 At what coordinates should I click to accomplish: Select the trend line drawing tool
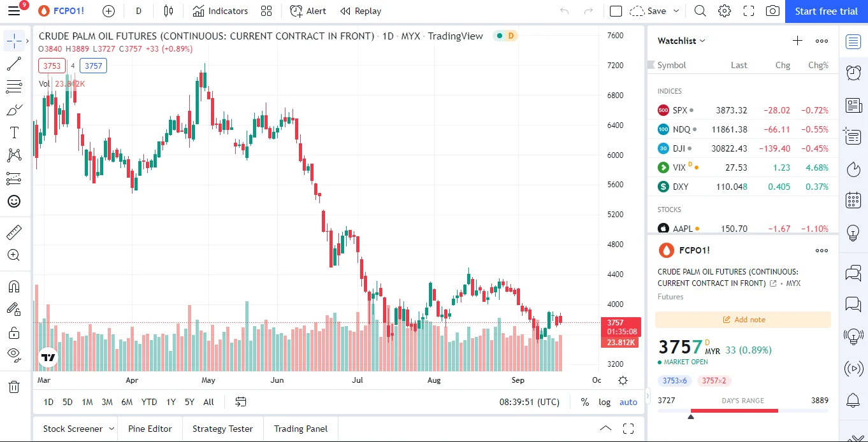click(x=14, y=64)
